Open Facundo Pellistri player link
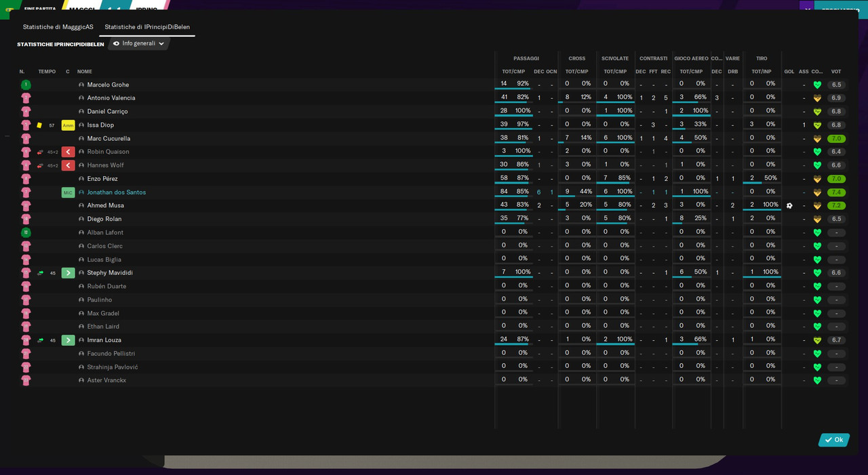This screenshot has width=868, height=475. click(111, 354)
